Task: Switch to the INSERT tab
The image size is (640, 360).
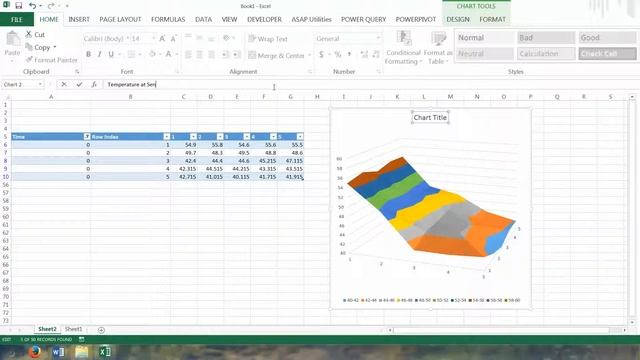Action: pos(79,19)
